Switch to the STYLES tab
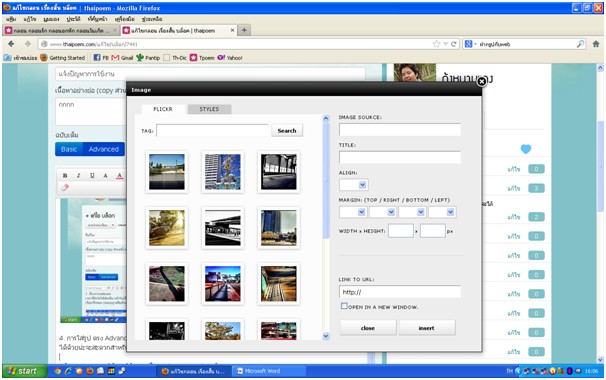Screen dimensions: 606x380 [x=209, y=109]
